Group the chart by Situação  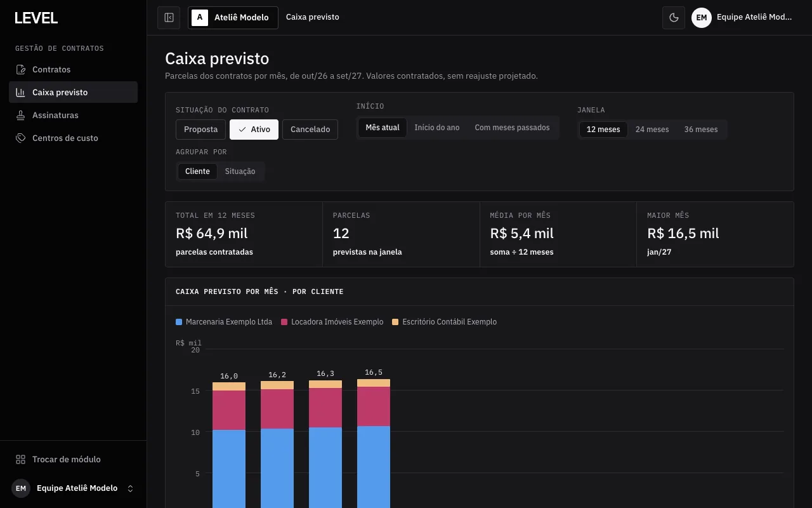[240, 171]
